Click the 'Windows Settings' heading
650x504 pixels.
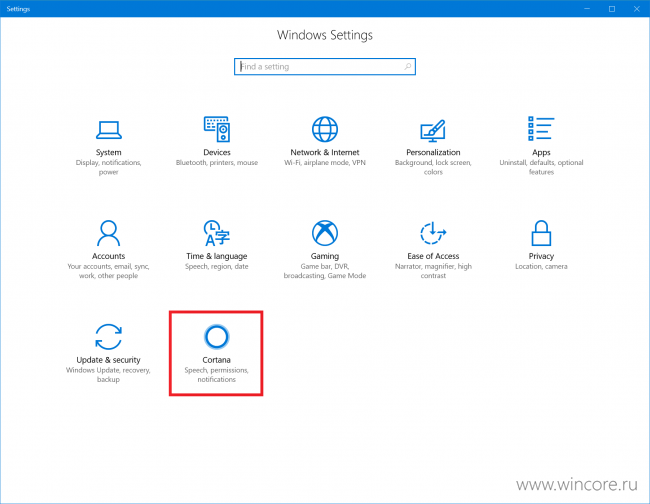[325, 35]
